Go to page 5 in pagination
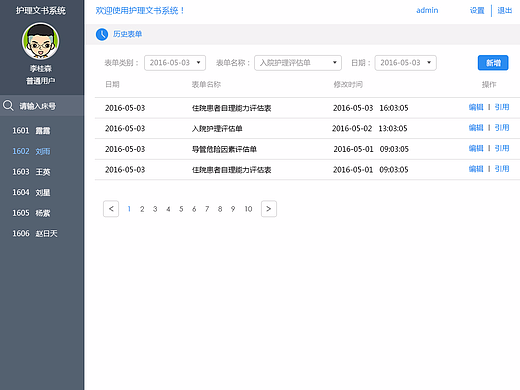The image size is (520, 390). pyautogui.click(x=181, y=209)
